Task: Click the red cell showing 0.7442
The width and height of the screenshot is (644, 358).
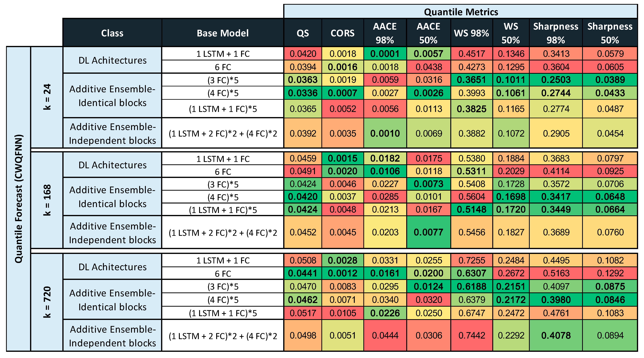Action: [x=471, y=335]
